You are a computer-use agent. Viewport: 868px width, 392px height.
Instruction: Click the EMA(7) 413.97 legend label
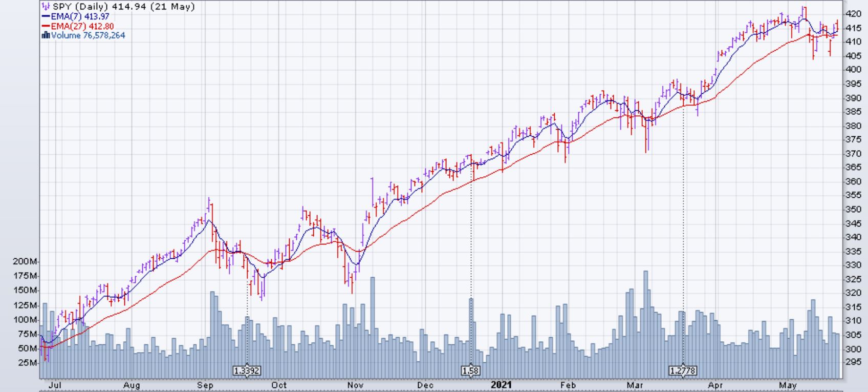click(x=80, y=16)
